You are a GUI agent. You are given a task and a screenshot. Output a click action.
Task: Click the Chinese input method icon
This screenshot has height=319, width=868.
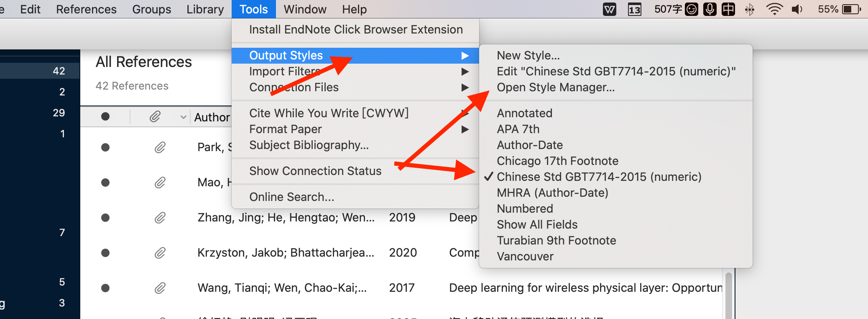[x=728, y=9]
